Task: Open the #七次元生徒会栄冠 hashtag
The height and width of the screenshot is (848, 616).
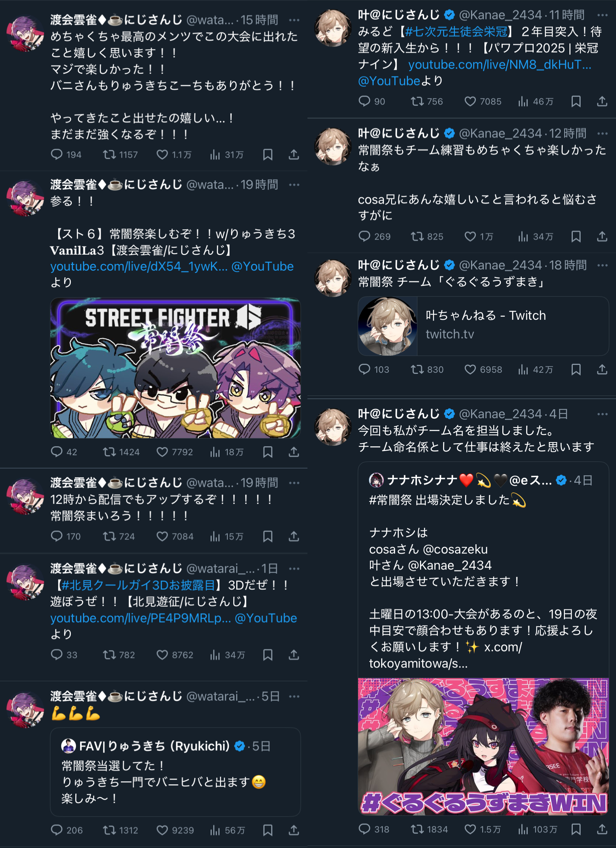Action: 456,32
